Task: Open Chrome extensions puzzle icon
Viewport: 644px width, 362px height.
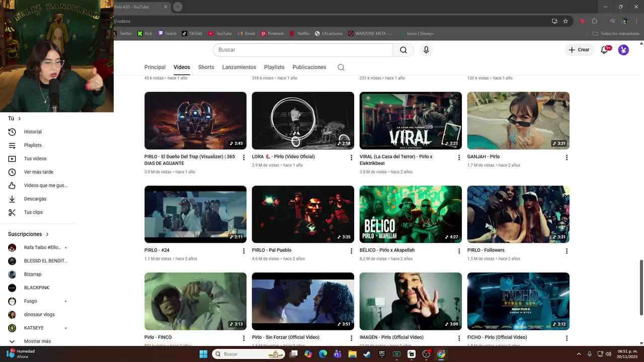Action: 594,21
